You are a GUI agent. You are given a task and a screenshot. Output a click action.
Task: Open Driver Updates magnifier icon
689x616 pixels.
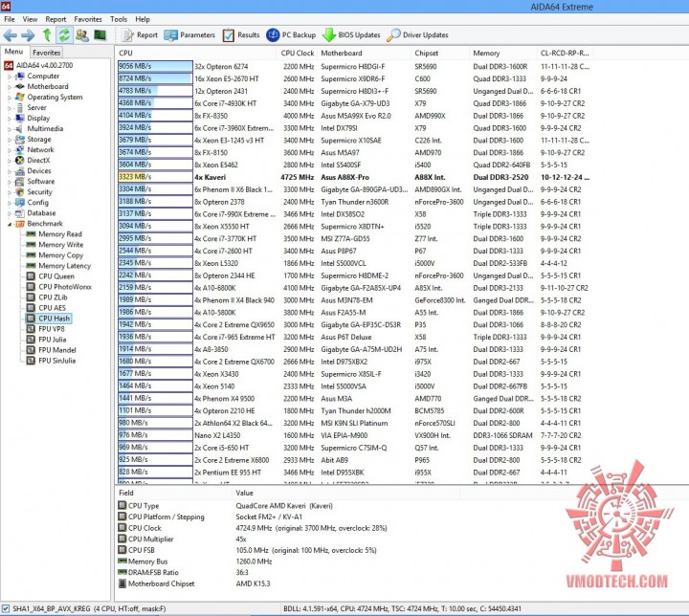(393, 35)
